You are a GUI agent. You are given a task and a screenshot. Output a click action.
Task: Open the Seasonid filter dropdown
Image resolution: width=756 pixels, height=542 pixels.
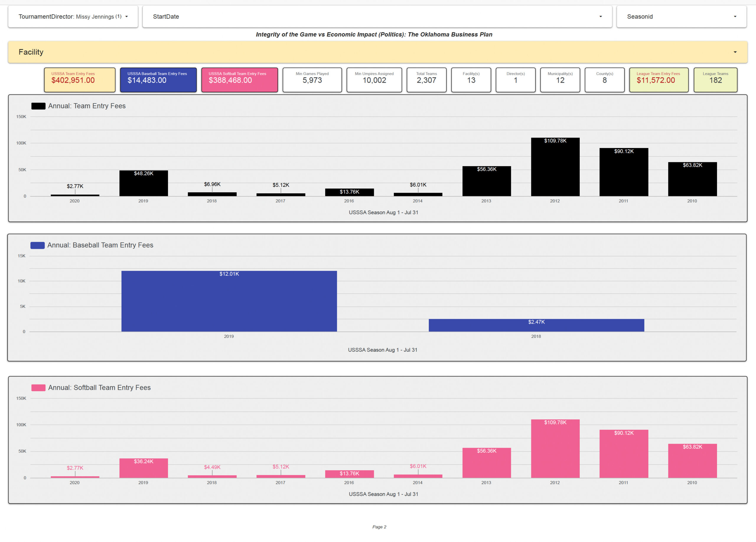click(681, 17)
